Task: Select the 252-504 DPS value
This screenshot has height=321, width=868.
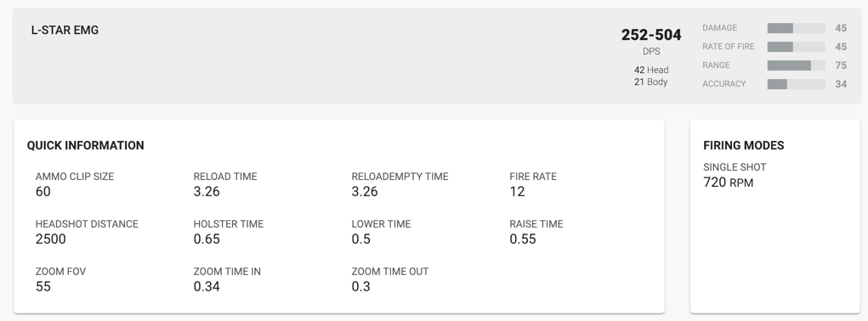Action: point(651,35)
